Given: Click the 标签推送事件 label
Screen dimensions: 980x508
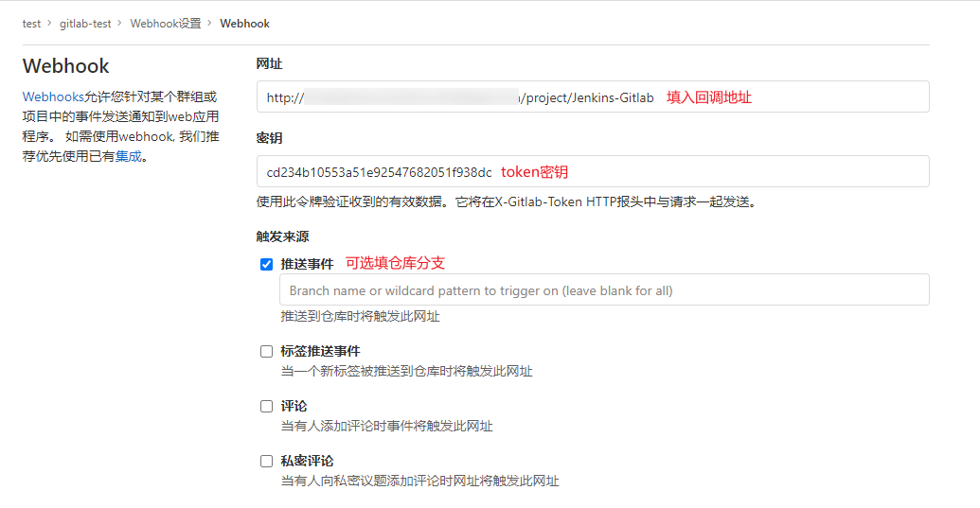Looking at the screenshot, I should pos(320,351).
